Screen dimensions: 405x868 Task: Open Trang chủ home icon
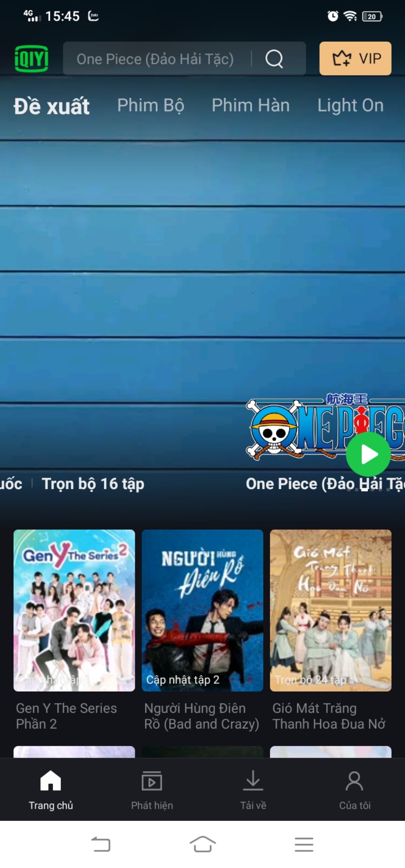pyautogui.click(x=51, y=781)
